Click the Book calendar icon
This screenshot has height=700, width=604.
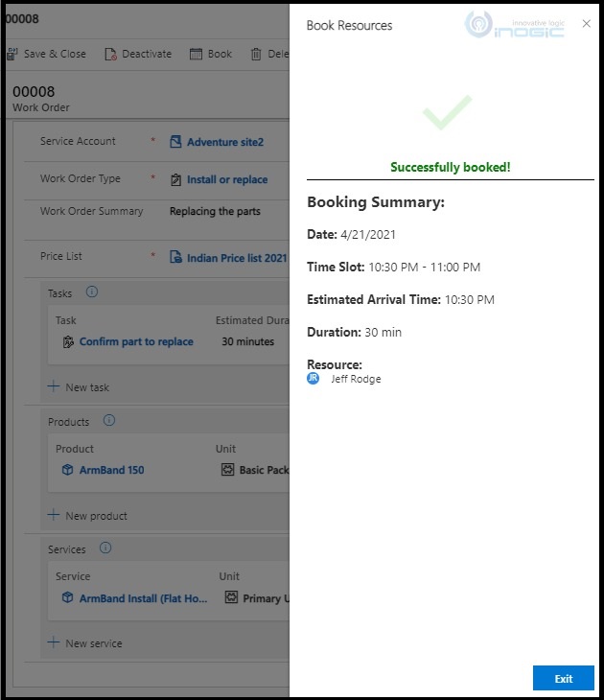[x=196, y=54]
